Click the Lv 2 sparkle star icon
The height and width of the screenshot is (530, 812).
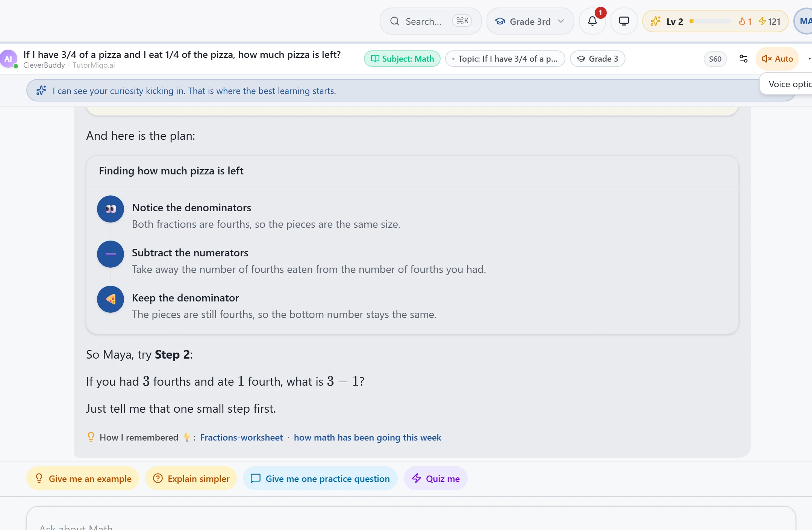pyautogui.click(x=656, y=21)
